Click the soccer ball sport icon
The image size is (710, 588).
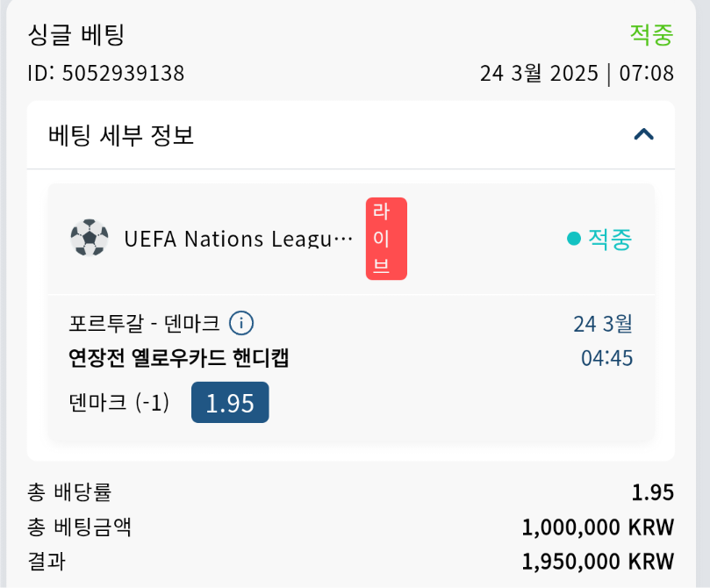[90, 238]
